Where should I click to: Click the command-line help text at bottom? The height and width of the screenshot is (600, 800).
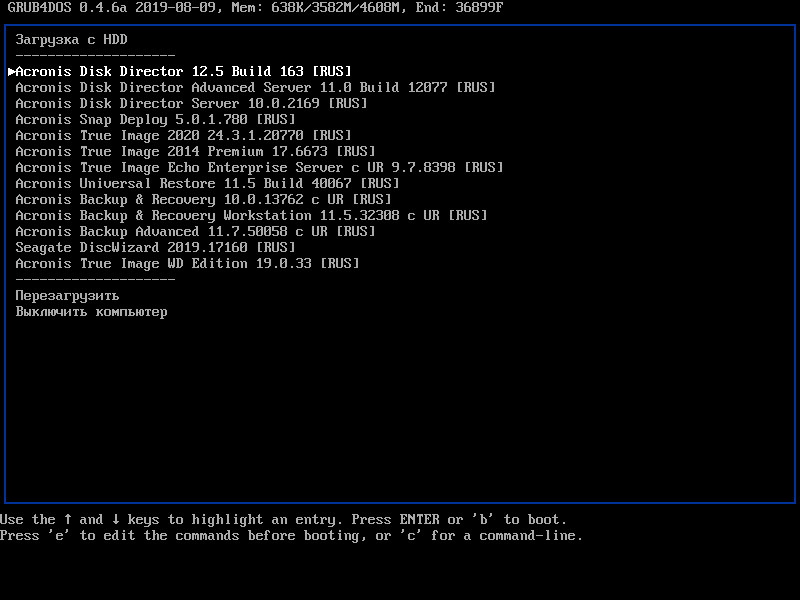[290, 536]
